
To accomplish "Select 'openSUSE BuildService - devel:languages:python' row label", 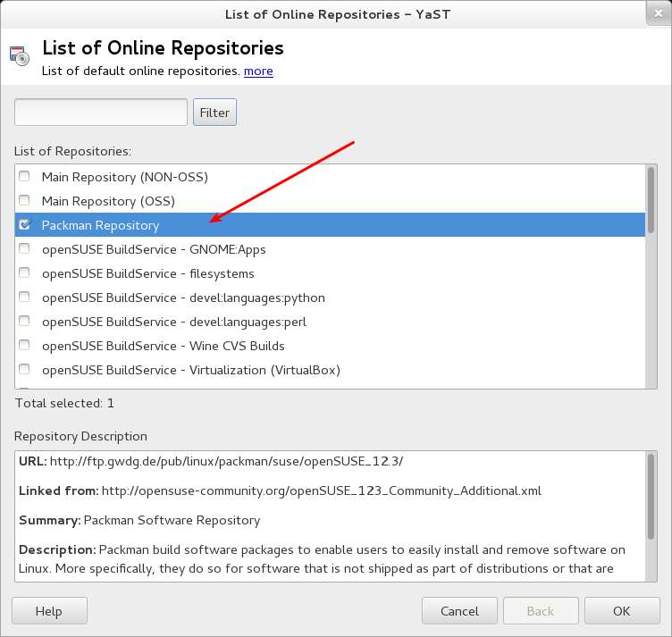I will point(183,298).
